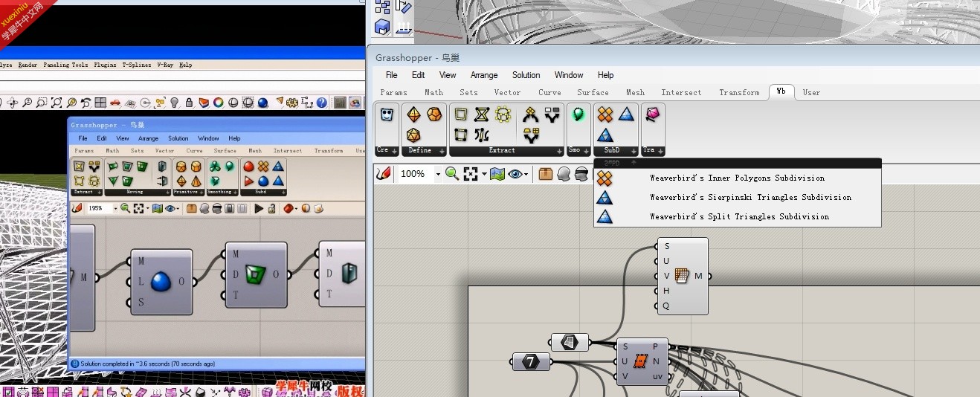
Task: Click the mesh surface component with M output
Action: tap(683, 276)
